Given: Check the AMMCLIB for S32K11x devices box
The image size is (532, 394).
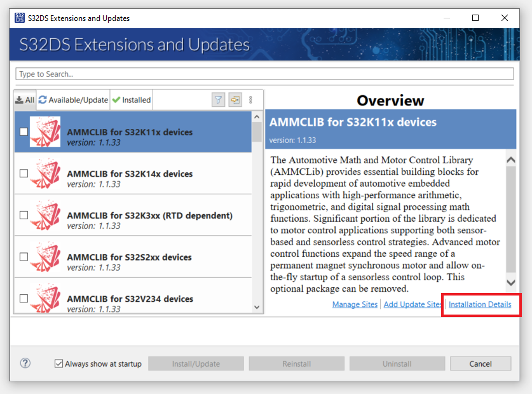Looking at the screenshot, I should tap(24, 132).
